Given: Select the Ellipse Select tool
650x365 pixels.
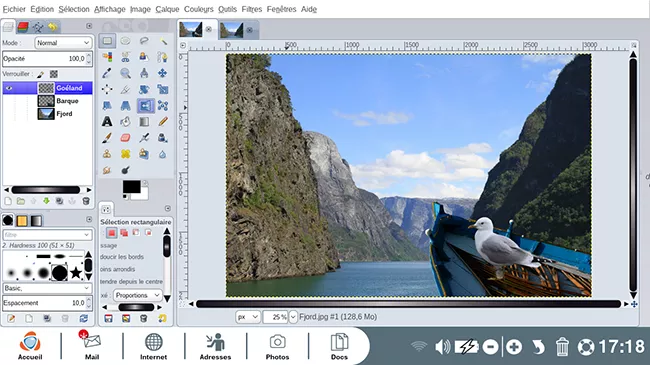Looking at the screenshot, I should pyautogui.click(x=126, y=41).
